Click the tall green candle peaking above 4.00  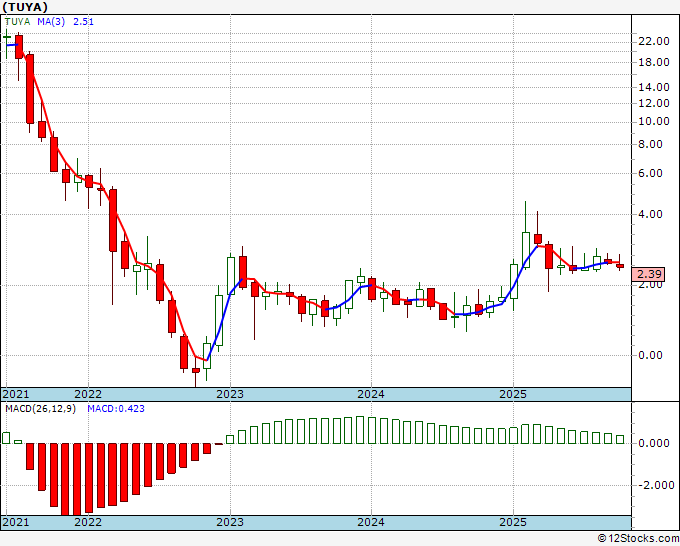click(x=526, y=250)
